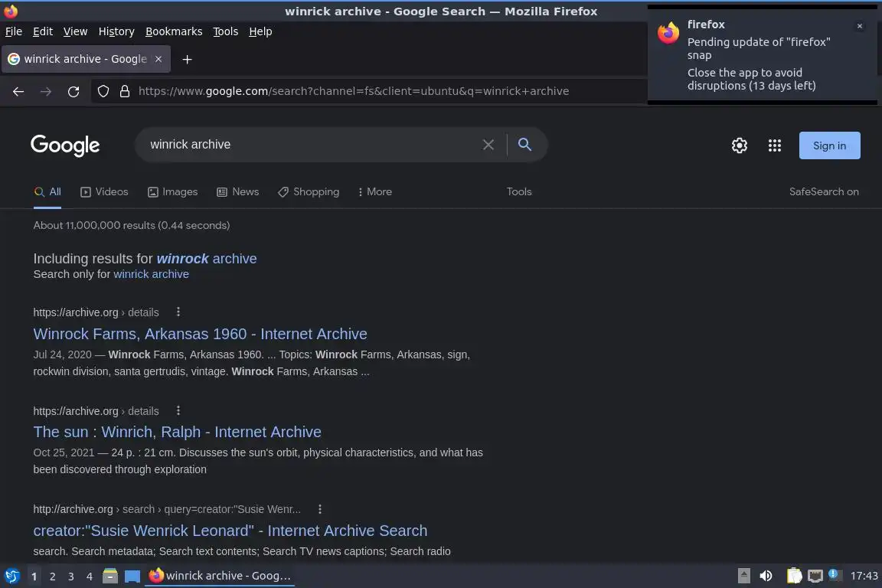882x588 pixels.
Task: Clear the search box with the X
Action: click(x=488, y=145)
